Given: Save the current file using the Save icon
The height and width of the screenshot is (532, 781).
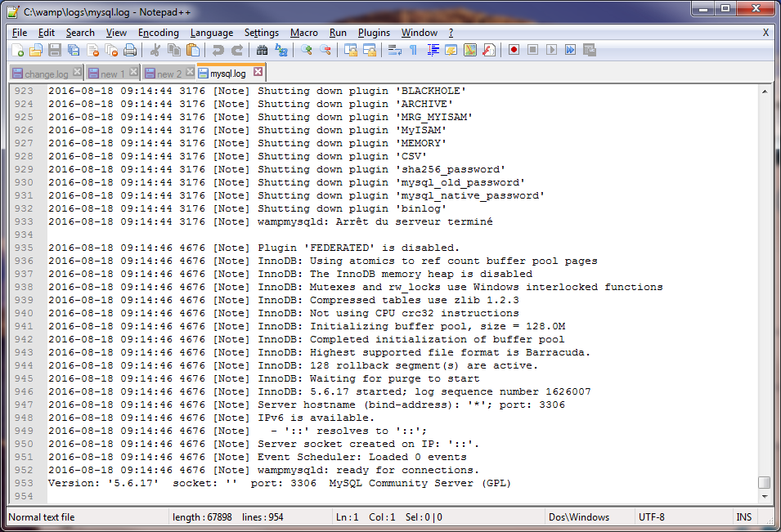Looking at the screenshot, I should [54, 50].
